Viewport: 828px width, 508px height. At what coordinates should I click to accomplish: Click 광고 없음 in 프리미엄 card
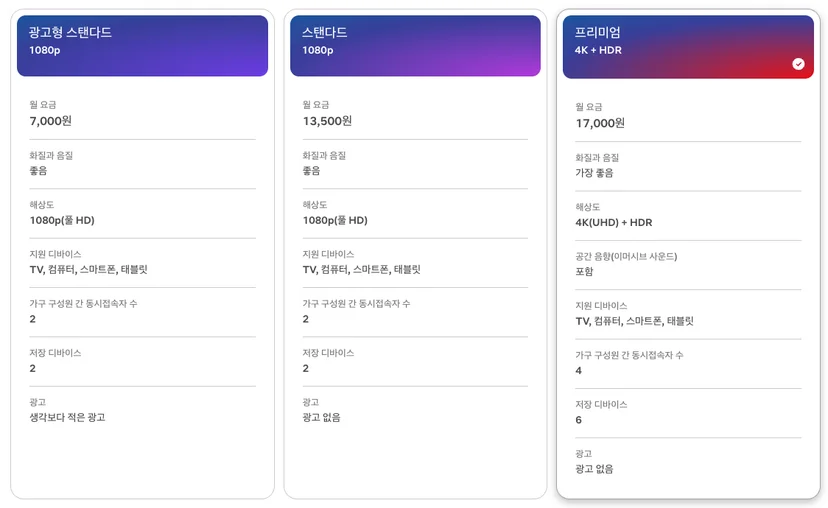[x=594, y=469]
